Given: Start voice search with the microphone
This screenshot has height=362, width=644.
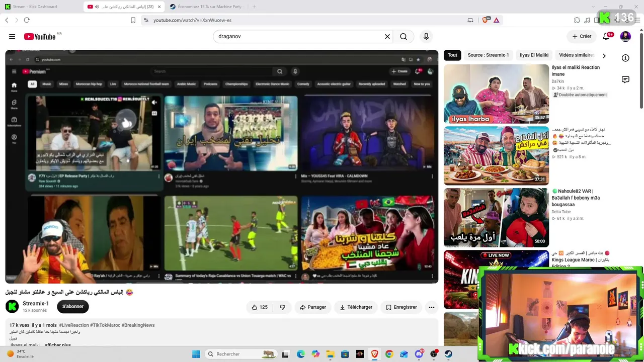Looking at the screenshot, I should pos(426,37).
